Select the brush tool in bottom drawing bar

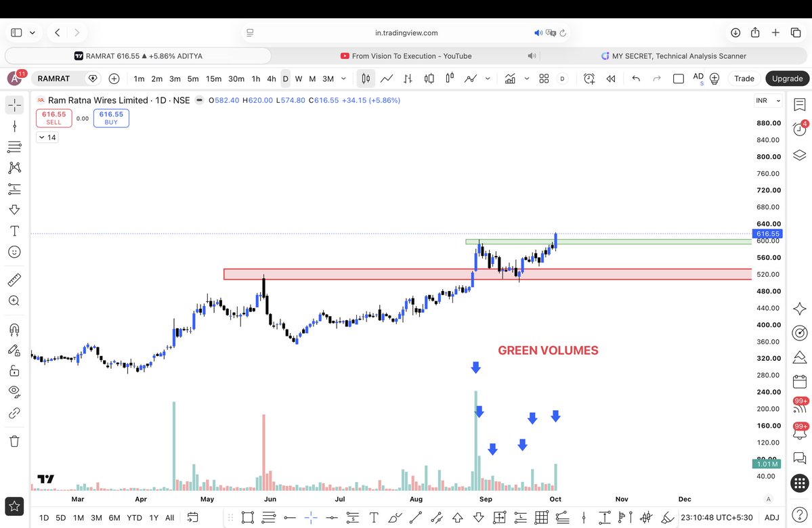[x=395, y=517]
